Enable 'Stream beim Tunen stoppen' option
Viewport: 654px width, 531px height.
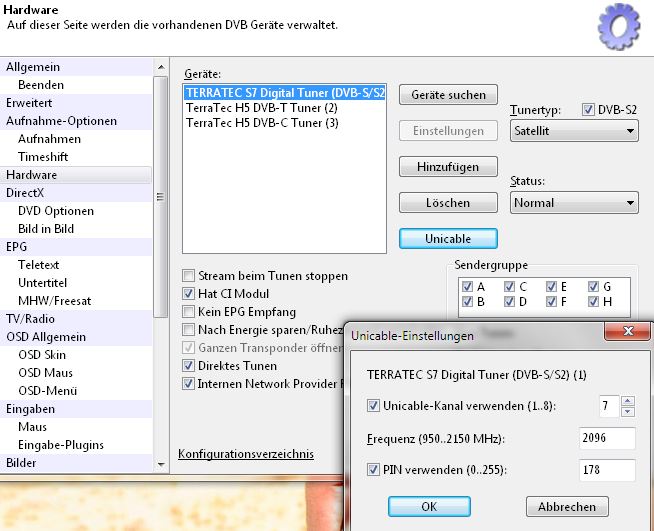pyautogui.click(x=189, y=276)
